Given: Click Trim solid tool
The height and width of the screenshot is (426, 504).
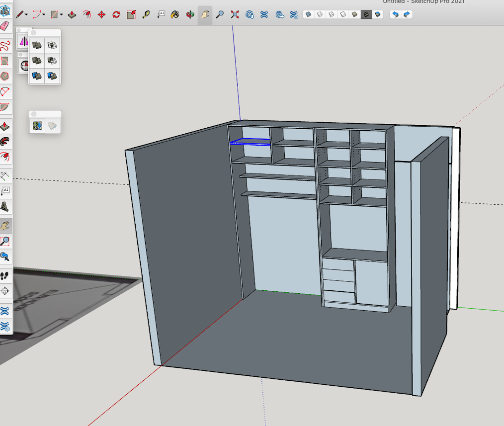Looking at the screenshot, I should click(x=37, y=76).
